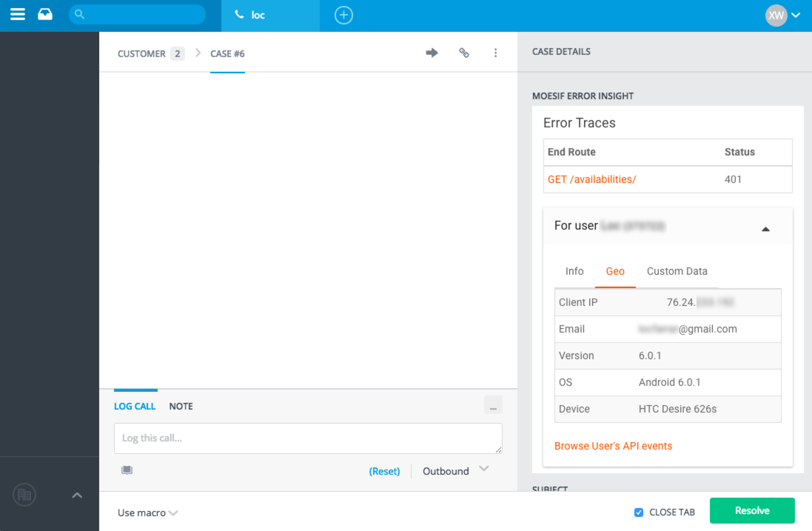This screenshot has height=531, width=812.
Task: Click the knowledge base book icon
Action: coord(127,470)
